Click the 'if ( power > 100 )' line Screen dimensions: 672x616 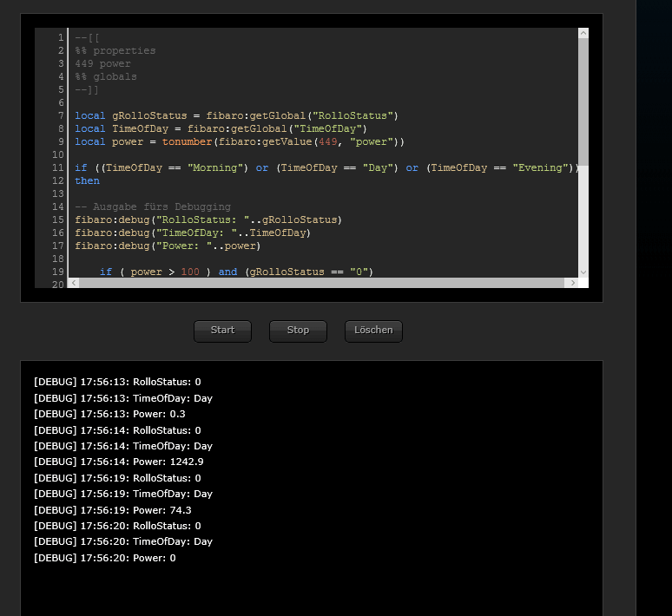[x=236, y=272]
